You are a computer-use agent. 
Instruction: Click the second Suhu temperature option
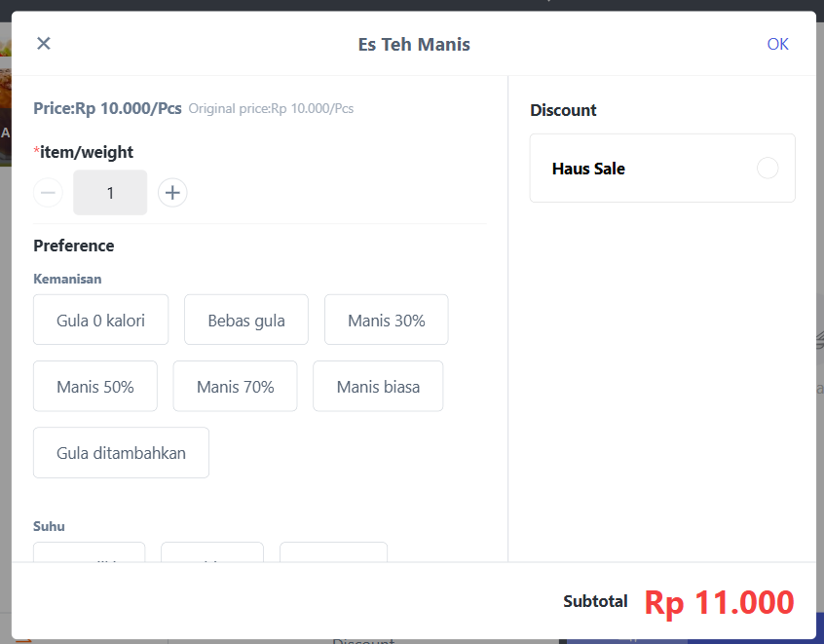coord(212,552)
